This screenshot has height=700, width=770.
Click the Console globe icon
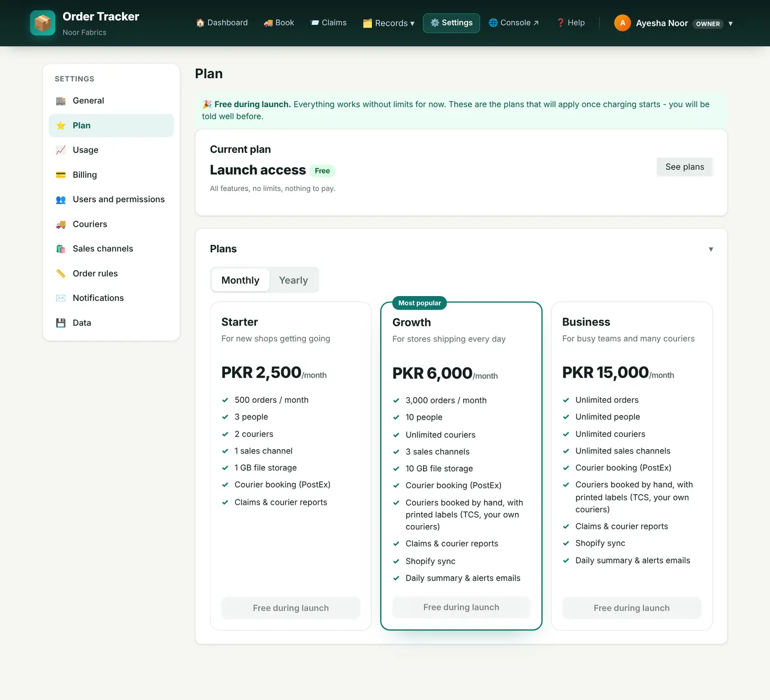(x=493, y=23)
